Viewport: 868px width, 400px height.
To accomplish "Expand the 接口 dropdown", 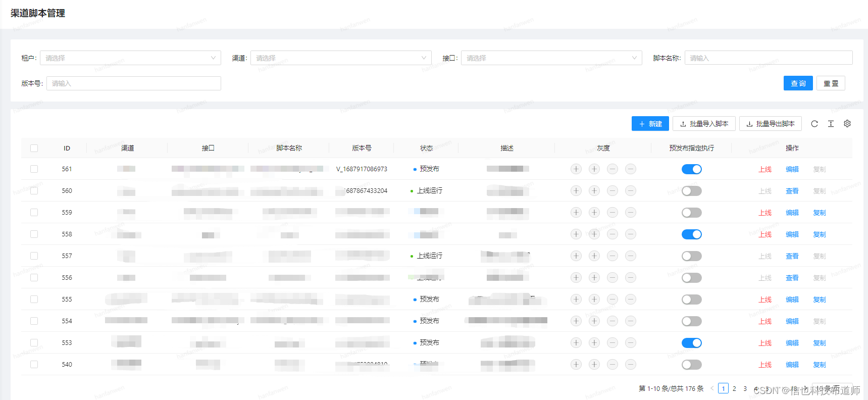I will (551, 58).
